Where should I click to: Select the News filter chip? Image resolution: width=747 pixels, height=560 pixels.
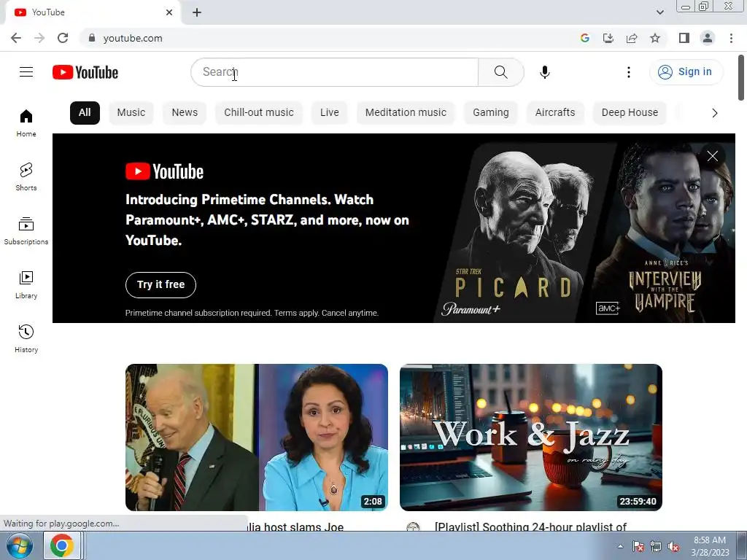185,113
